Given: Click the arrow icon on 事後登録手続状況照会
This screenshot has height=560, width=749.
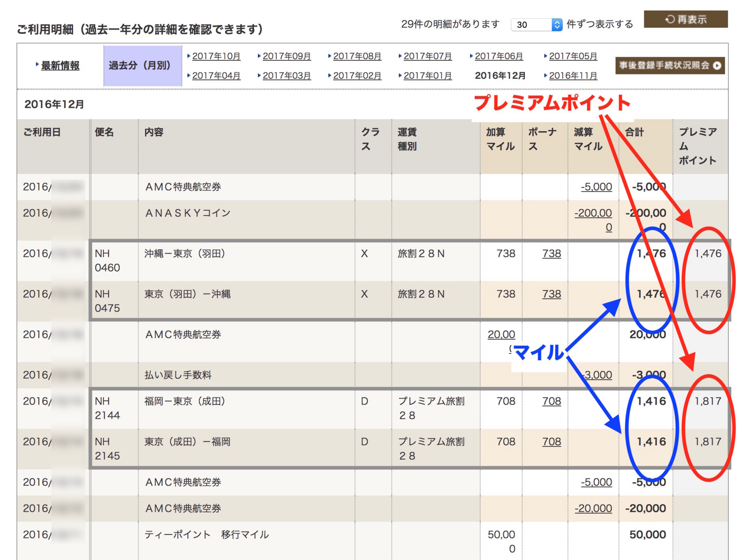Looking at the screenshot, I should pos(717,66).
